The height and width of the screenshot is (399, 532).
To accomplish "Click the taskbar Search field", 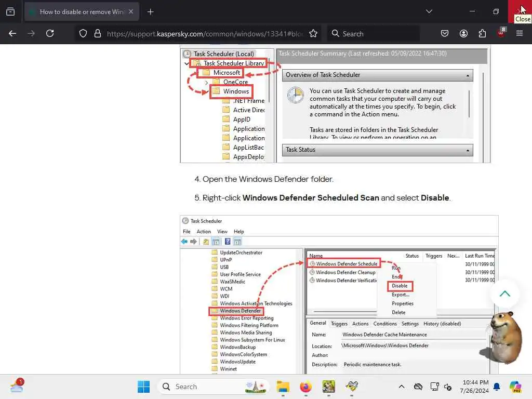I will point(213,387).
